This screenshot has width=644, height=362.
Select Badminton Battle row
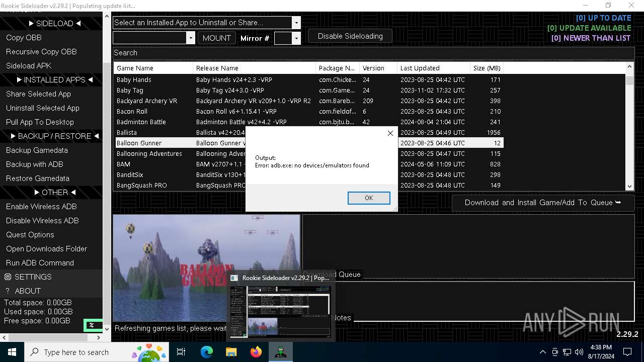[x=309, y=122]
